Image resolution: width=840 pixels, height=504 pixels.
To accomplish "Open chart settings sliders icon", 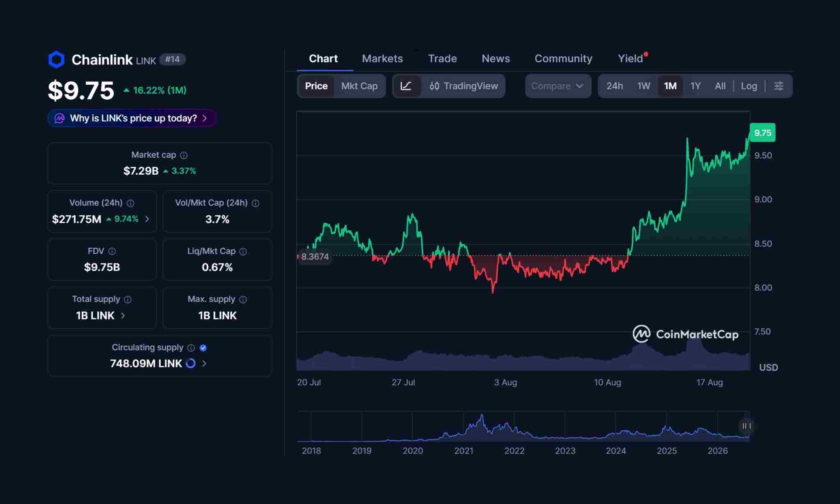I will point(778,86).
